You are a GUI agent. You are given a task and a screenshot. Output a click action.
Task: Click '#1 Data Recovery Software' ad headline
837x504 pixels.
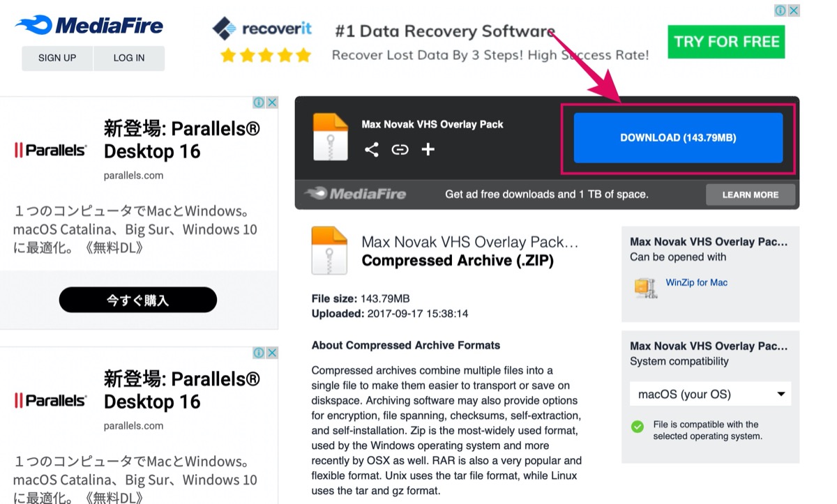pos(445,31)
